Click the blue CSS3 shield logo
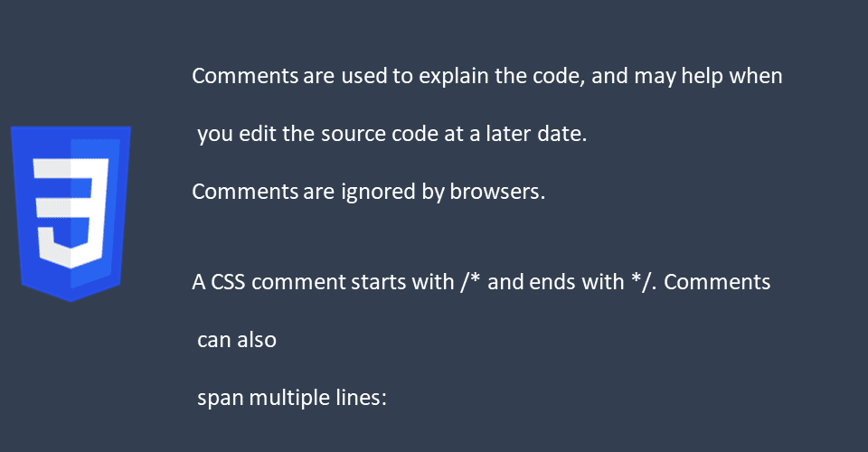The height and width of the screenshot is (452, 868). pyautogui.click(x=71, y=213)
